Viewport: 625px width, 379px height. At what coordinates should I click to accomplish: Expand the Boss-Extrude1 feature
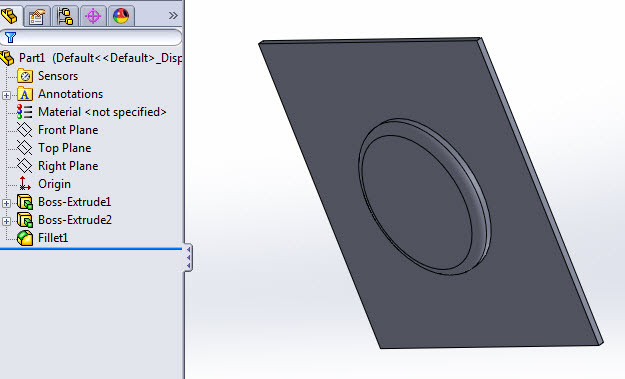pos(6,203)
